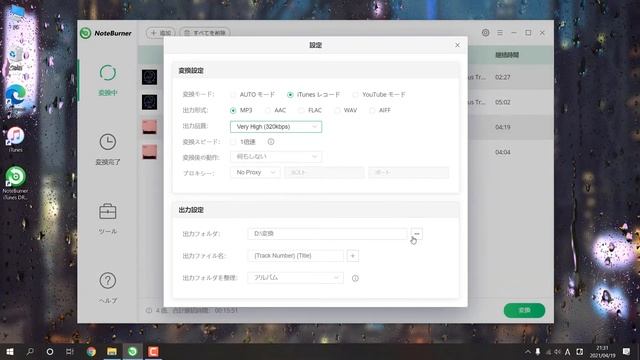Open the Recycle Bin desktop icon
This screenshot has height=360, width=640.
pyautogui.click(x=16, y=58)
